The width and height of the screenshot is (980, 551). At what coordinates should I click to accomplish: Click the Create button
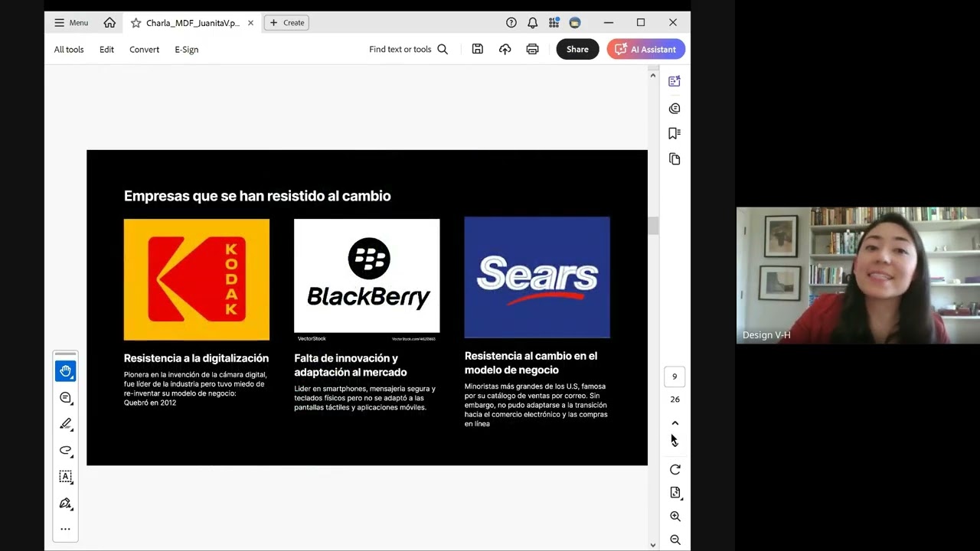(x=286, y=23)
